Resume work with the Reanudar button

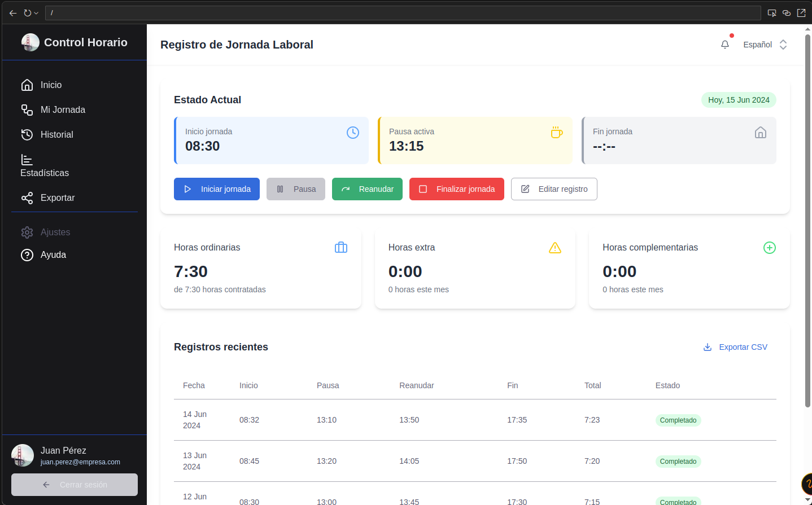pos(367,189)
